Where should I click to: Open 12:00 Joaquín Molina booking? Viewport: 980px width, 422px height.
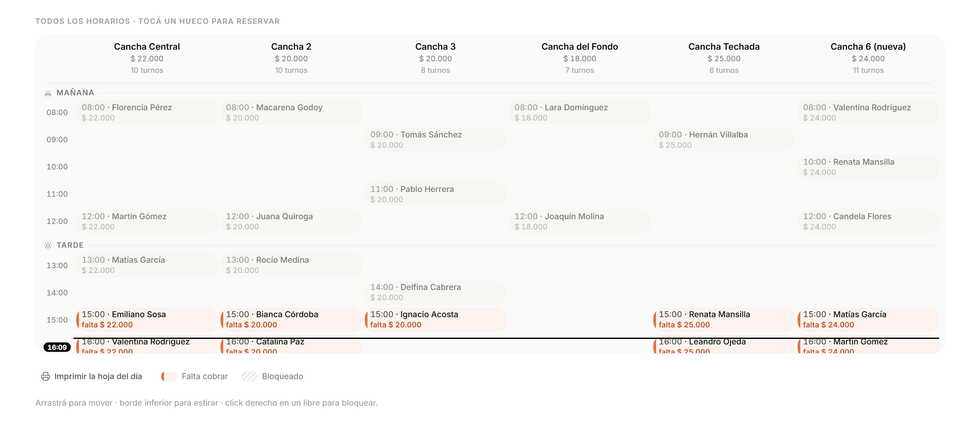click(579, 221)
